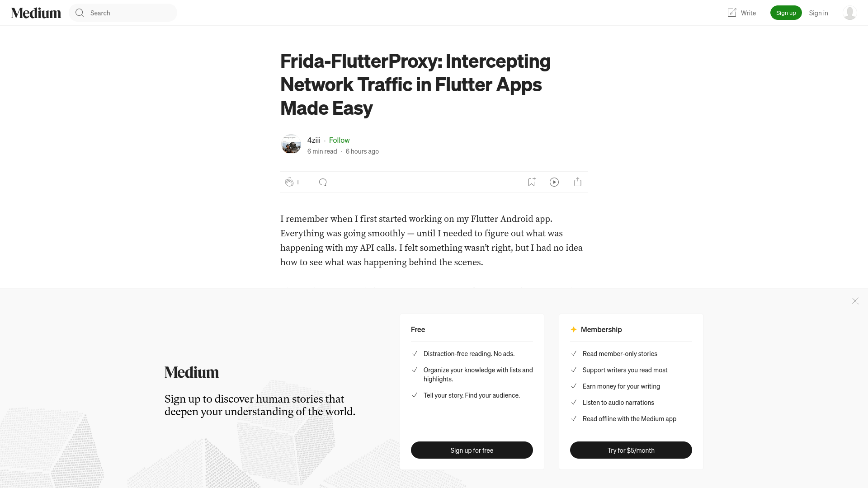Click Try for $5/month membership button
This screenshot has width=868, height=488.
point(631,450)
